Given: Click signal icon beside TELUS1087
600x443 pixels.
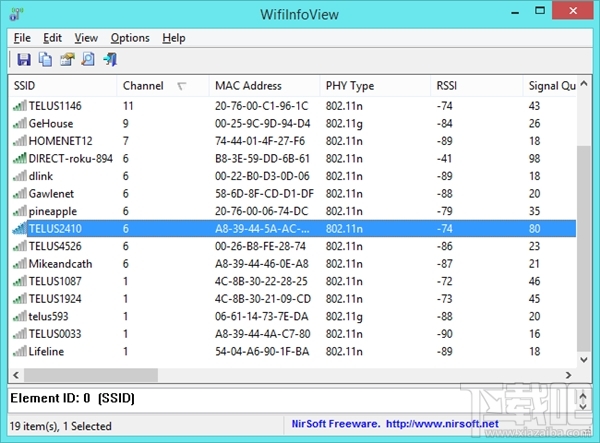Looking at the screenshot, I should [x=20, y=281].
